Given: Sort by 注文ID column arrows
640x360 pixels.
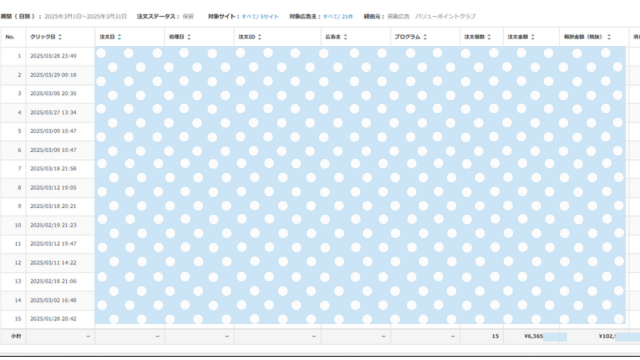Looking at the screenshot, I should coord(260,37).
